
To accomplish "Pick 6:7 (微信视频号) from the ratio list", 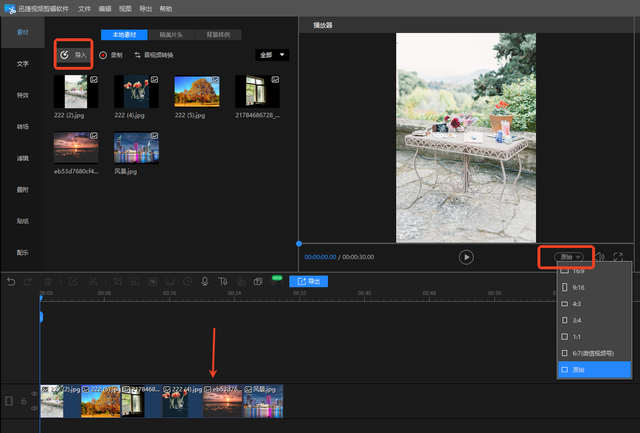I will pyautogui.click(x=590, y=352).
